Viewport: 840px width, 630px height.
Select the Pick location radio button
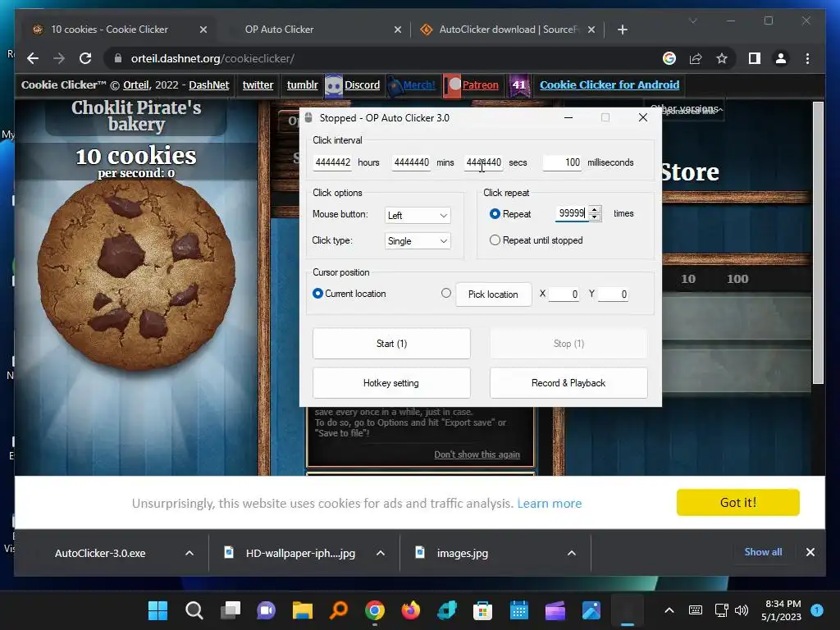click(445, 293)
